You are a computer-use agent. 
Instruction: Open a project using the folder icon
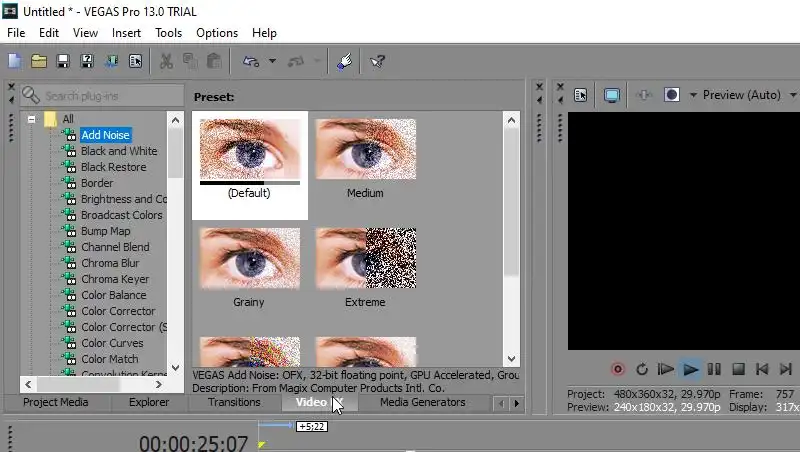tap(39, 62)
